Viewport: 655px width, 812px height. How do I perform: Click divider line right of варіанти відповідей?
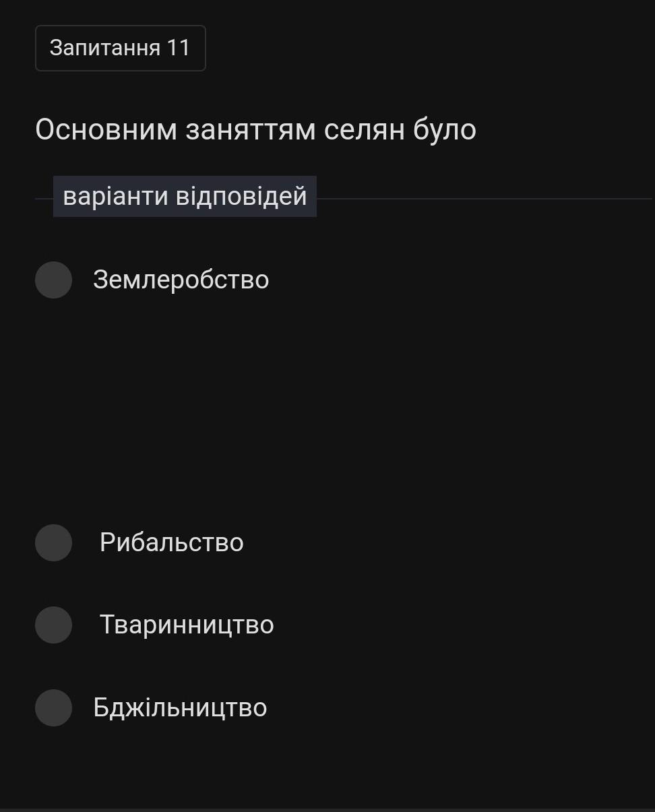(x=485, y=199)
